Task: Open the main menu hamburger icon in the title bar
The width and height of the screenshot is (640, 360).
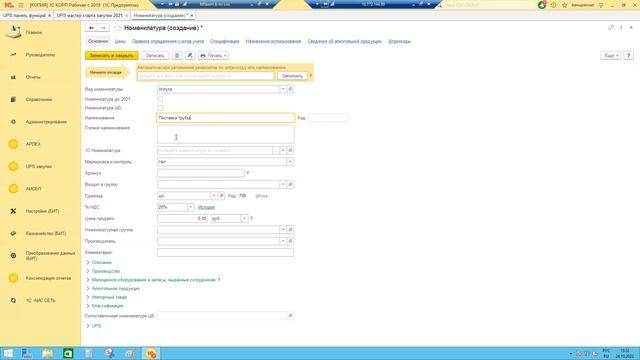Action: click(x=21, y=5)
